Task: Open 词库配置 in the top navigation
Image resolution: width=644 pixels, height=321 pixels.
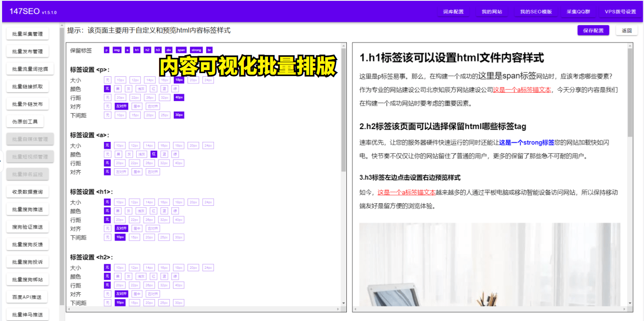Action: (453, 12)
